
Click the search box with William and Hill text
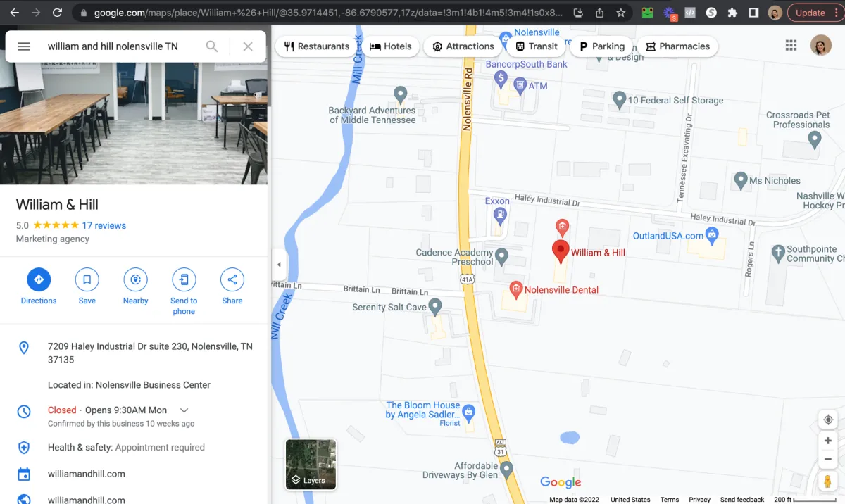[120, 46]
